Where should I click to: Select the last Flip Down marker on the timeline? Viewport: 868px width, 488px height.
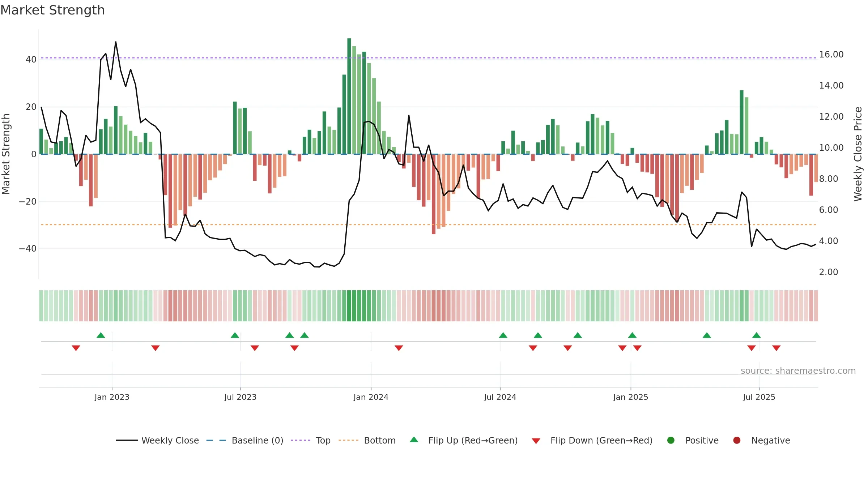click(x=776, y=348)
